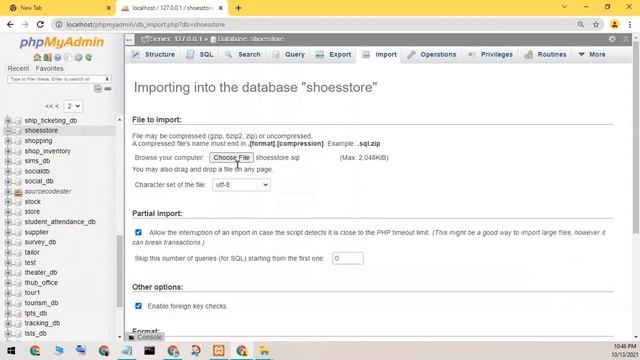Click the Chrome zoom magnifier icon
This screenshot has width=640, height=360.
coord(580,24)
